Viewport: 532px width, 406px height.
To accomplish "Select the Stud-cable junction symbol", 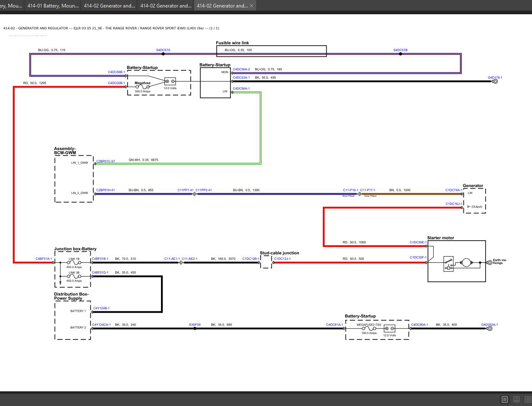I will pyautogui.click(x=266, y=262).
